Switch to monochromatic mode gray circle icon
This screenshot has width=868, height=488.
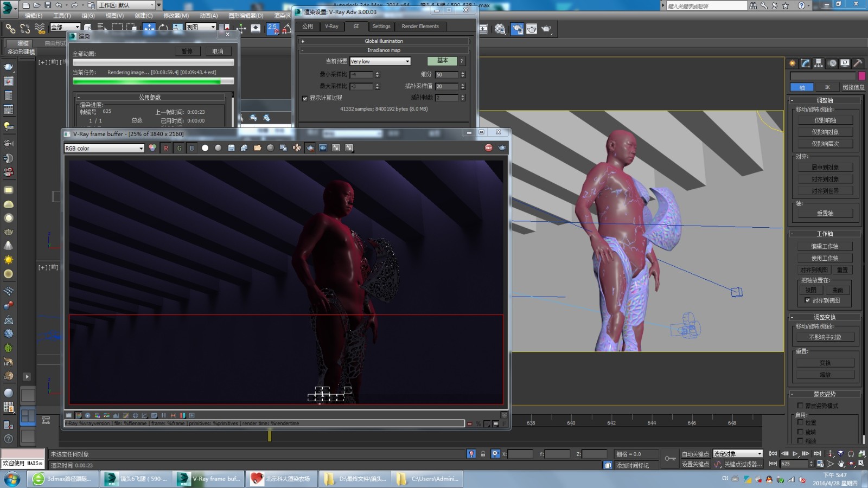(x=218, y=148)
